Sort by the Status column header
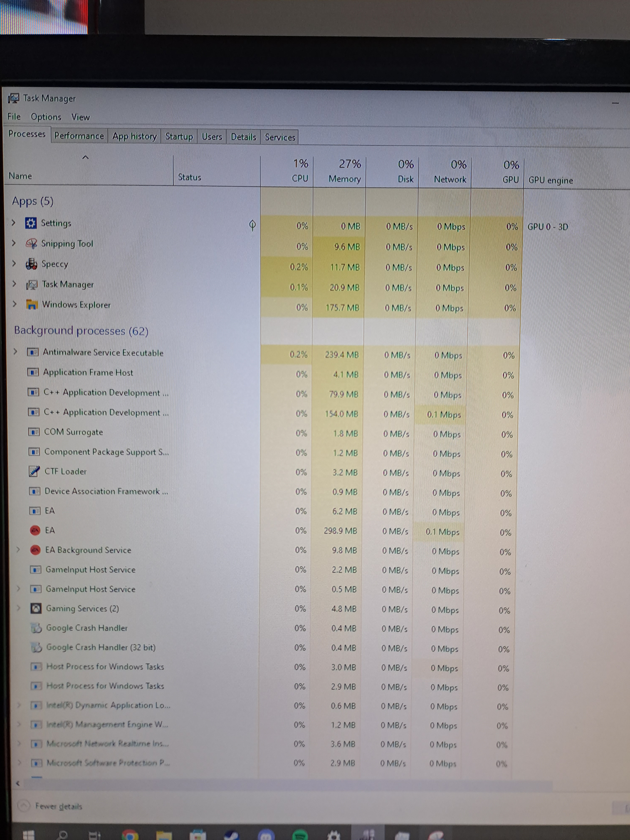This screenshot has height=840, width=630. (x=217, y=171)
